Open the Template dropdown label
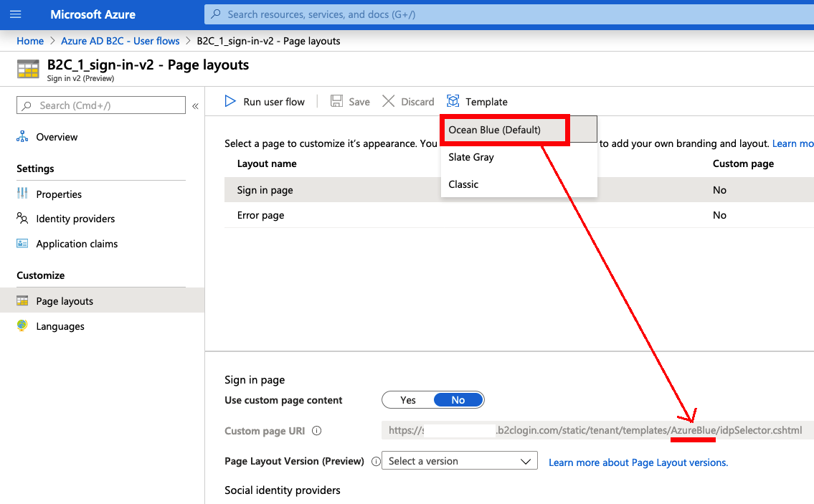 point(486,102)
